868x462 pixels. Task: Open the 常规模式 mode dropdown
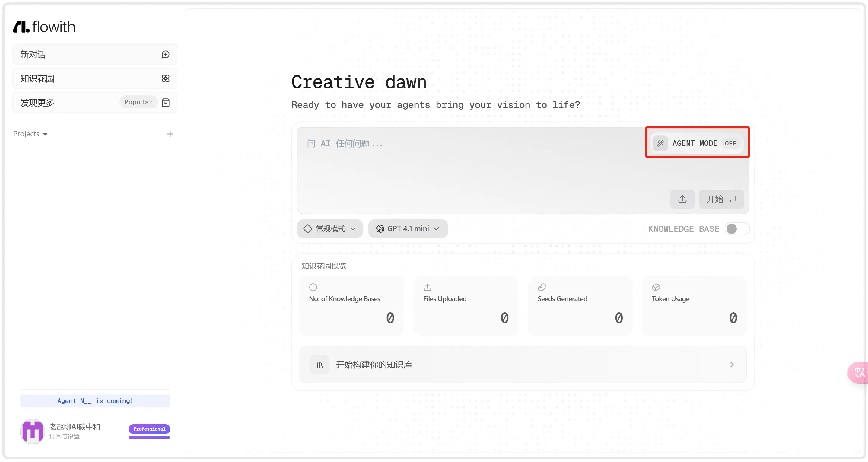point(330,229)
